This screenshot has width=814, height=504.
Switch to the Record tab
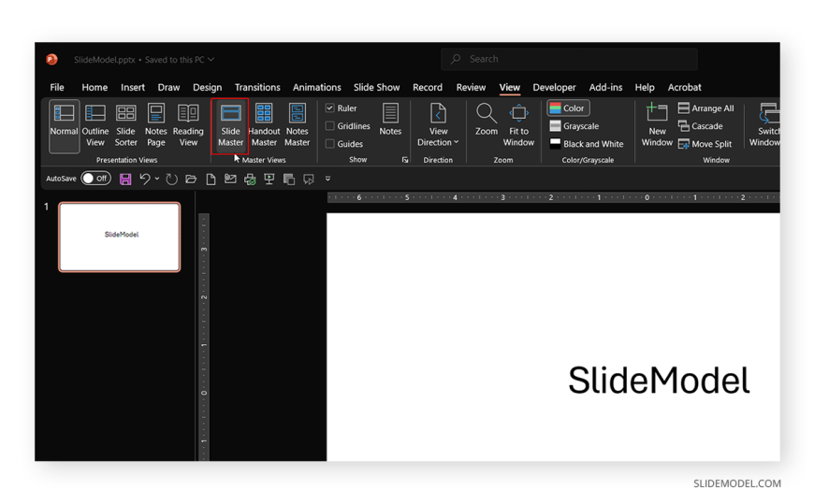428,87
